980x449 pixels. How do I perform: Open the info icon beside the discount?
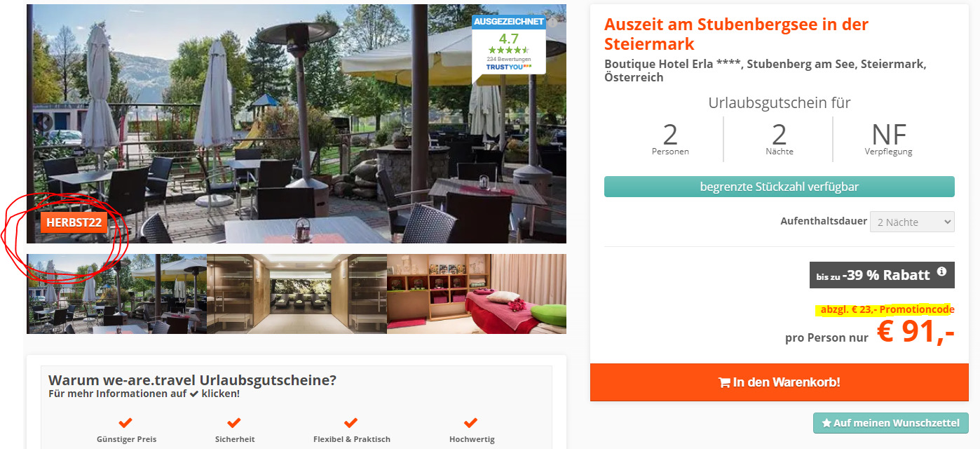pyautogui.click(x=941, y=272)
